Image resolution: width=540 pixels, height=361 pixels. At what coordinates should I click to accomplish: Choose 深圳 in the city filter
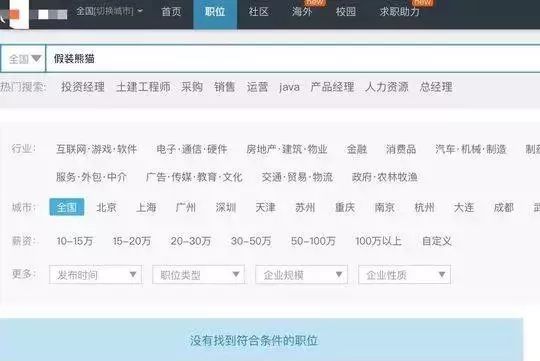coord(226,207)
